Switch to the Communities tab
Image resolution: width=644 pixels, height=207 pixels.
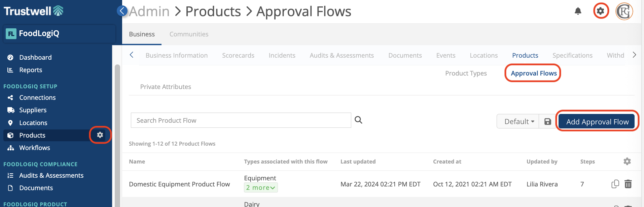[x=189, y=34]
